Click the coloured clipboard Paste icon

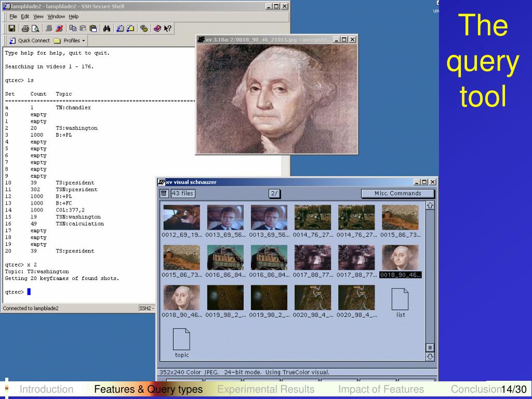point(94,29)
